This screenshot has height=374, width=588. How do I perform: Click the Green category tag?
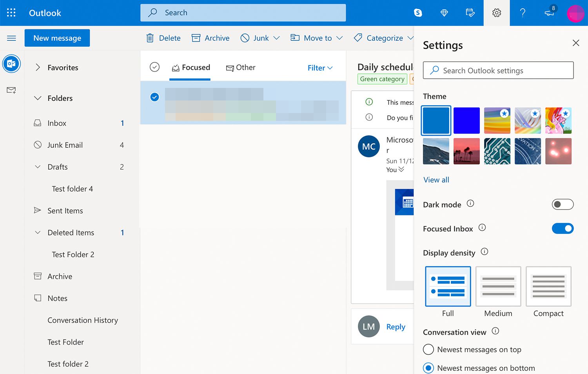(x=382, y=79)
